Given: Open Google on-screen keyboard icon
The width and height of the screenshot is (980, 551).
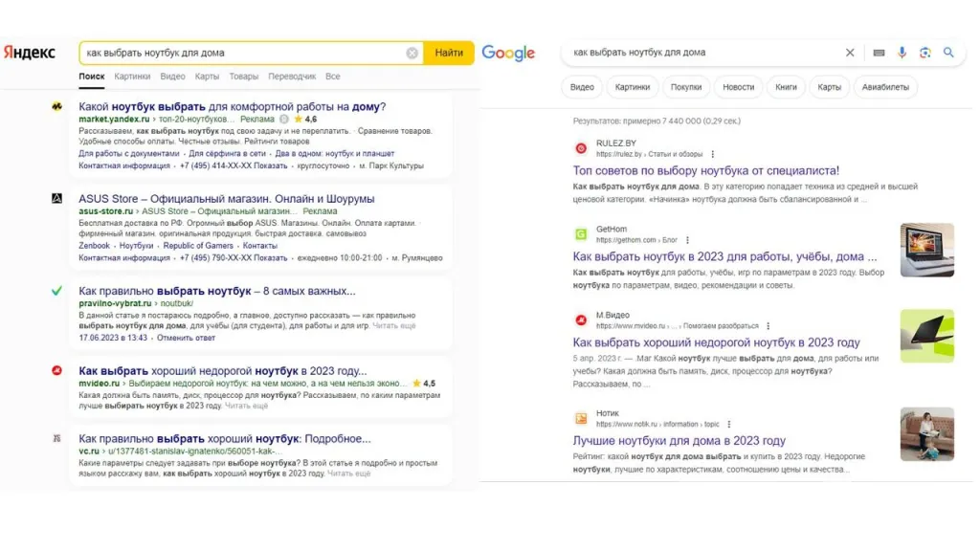Looking at the screenshot, I should point(879,53).
